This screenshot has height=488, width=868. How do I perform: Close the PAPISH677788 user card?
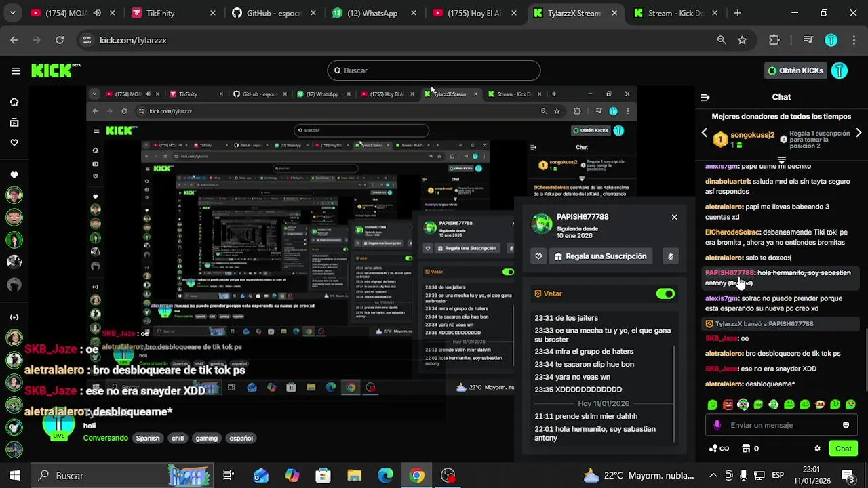674,217
